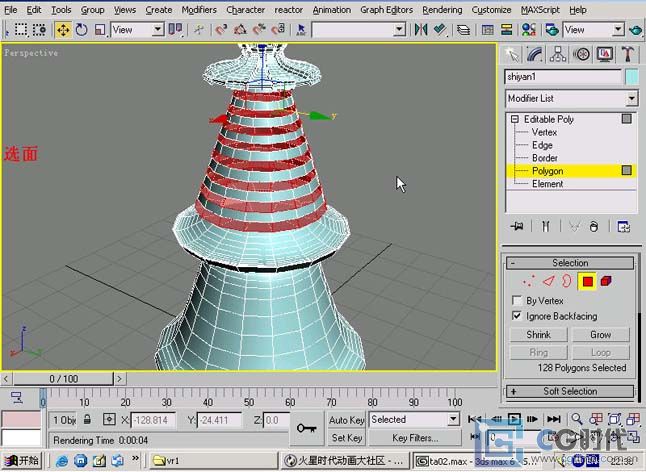Select Vertex level in modifier stack
The height and width of the screenshot is (472, 646).
(x=544, y=132)
